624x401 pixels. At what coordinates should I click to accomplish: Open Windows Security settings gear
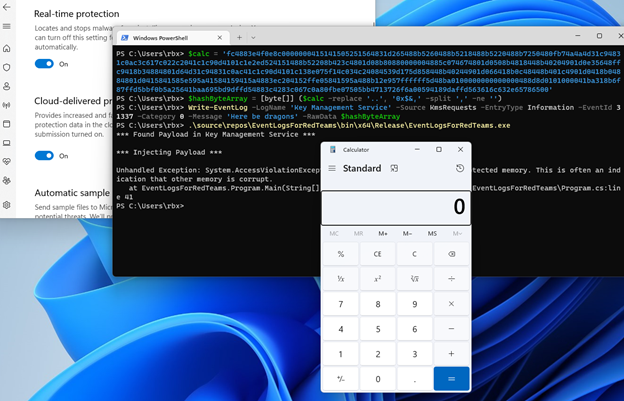pos(7,205)
